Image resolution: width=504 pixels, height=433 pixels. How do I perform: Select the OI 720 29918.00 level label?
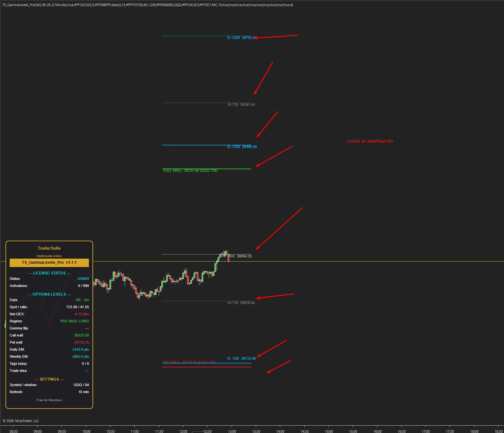tap(241, 303)
